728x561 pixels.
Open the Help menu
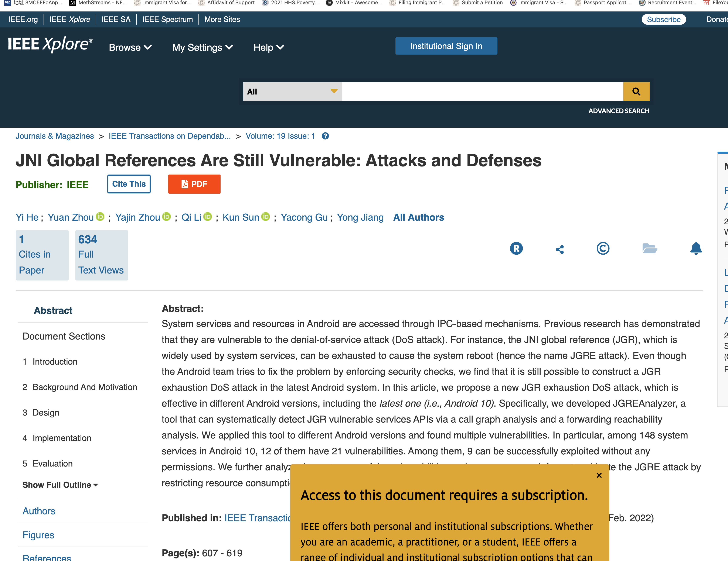pos(269,47)
